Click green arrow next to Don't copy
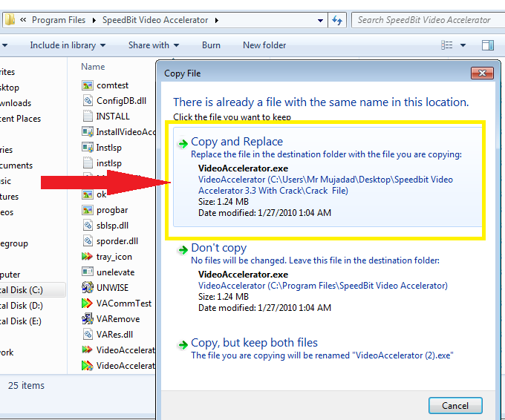The height and width of the screenshot is (420, 505). click(x=183, y=250)
